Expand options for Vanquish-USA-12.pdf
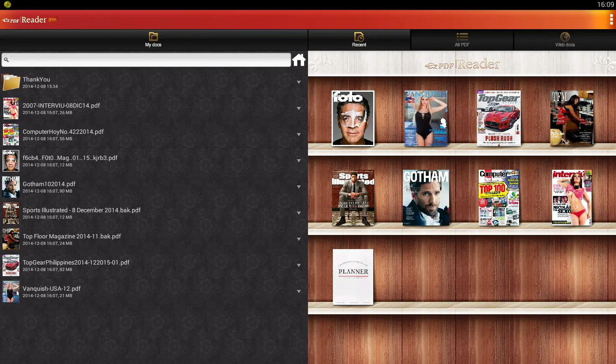Screen dimensions: 616x364 coord(299,292)
